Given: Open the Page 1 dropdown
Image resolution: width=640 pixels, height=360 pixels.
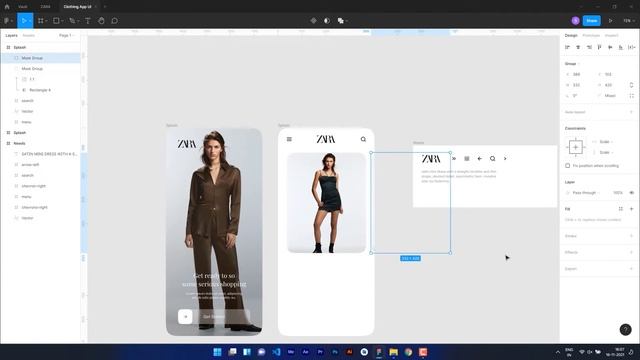Looking at the screenshot, I should click(67, 36).
